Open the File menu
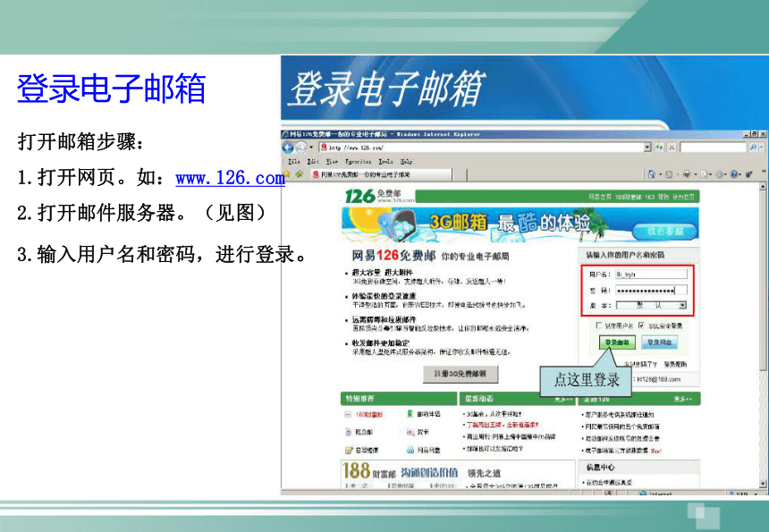Image resolution: width=769 pixels, height=532 pixels. (294, 161)
